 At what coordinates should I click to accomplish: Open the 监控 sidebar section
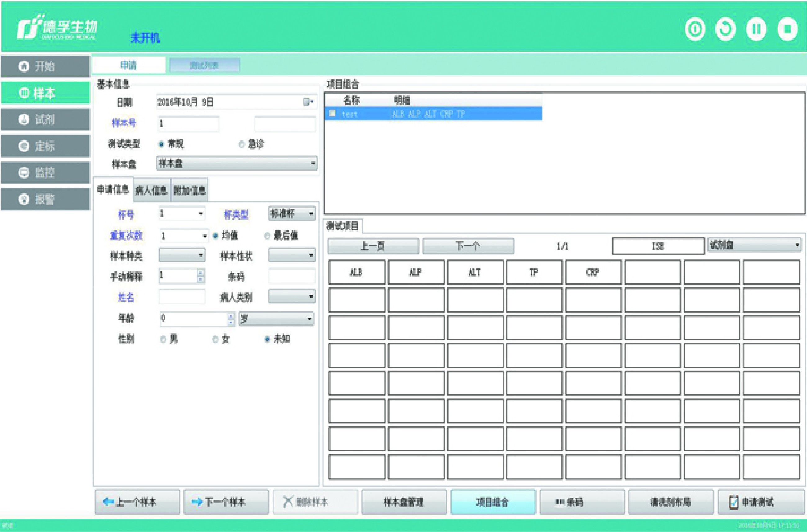[45, 173]
